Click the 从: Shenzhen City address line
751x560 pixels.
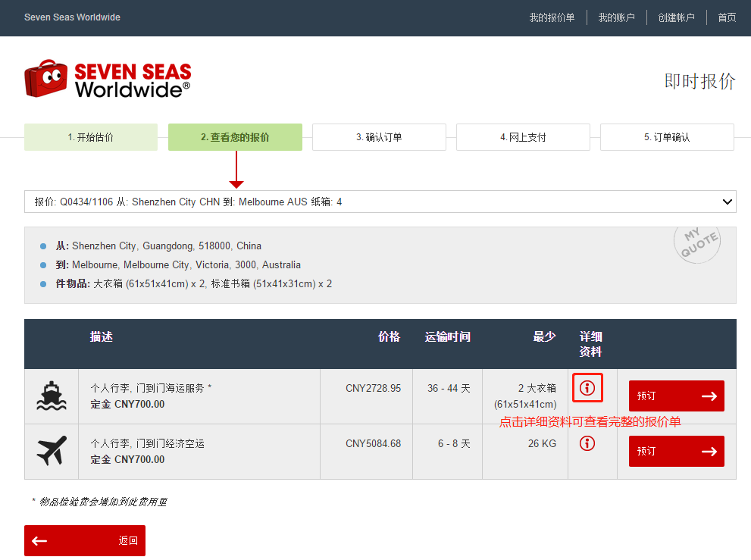click(158, 246)
